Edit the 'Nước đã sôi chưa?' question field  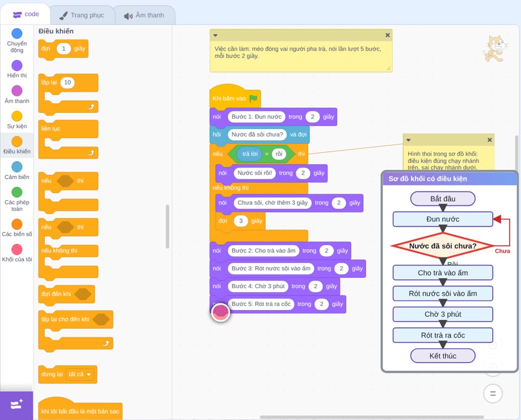(257, 134)
